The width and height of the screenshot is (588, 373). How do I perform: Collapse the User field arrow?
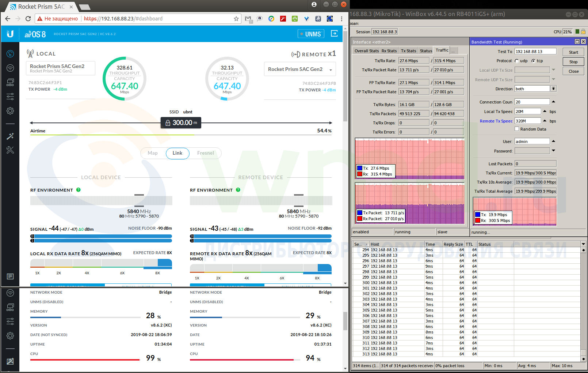553,141
